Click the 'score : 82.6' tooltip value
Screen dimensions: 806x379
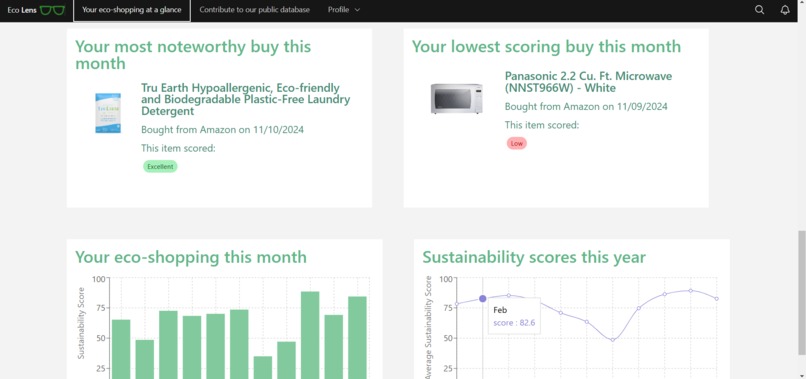coord(514,323)
